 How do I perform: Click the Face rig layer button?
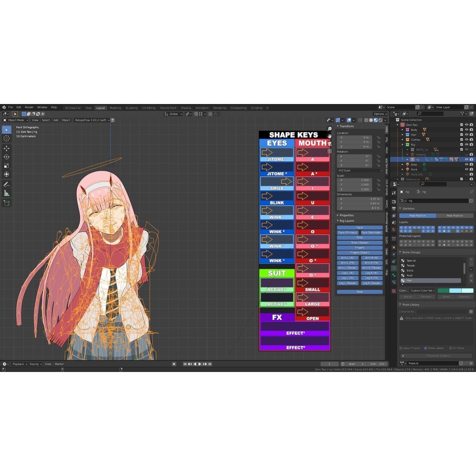[x=360, y=227]
